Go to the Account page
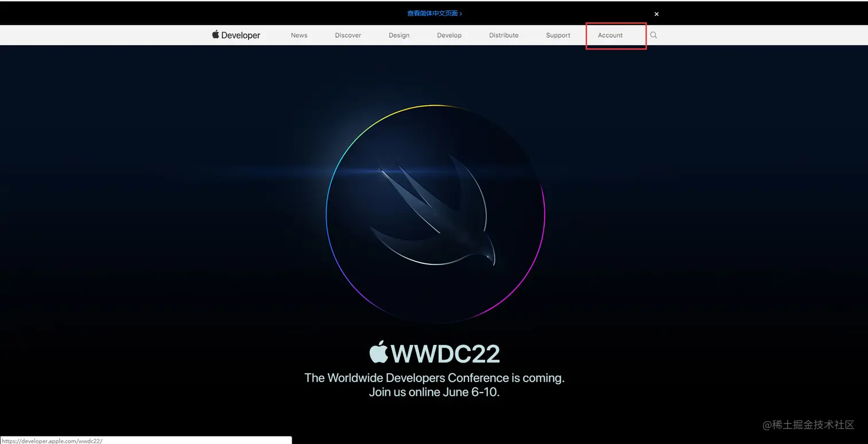Viewport: 868px width, 444px height. coord(610,35)
